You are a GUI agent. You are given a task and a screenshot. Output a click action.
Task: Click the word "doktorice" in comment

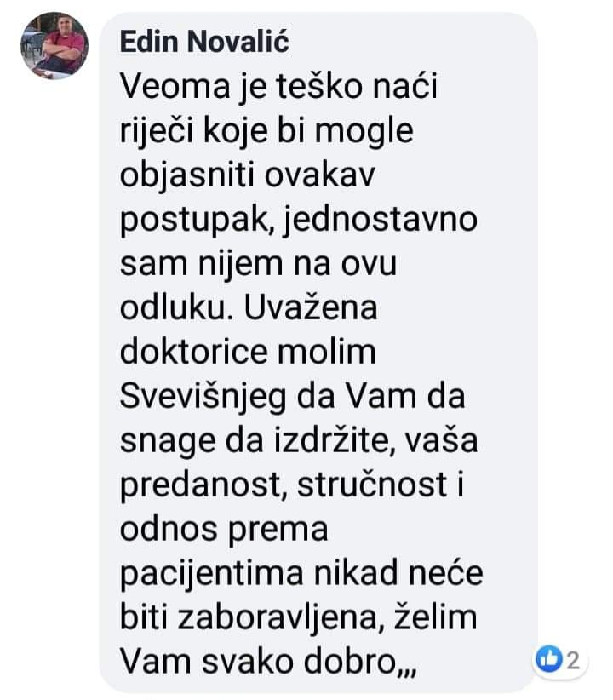[x=192, y=352]
